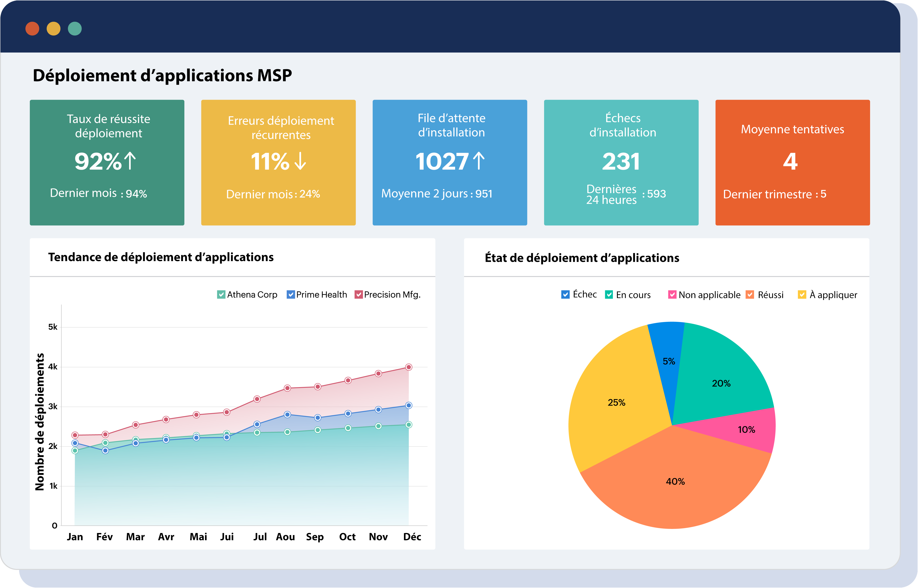Toggle the Precision Mfg. legend checkbox
Image resolution: width=918 pixels, height=588 pixels.
point(358,294)
